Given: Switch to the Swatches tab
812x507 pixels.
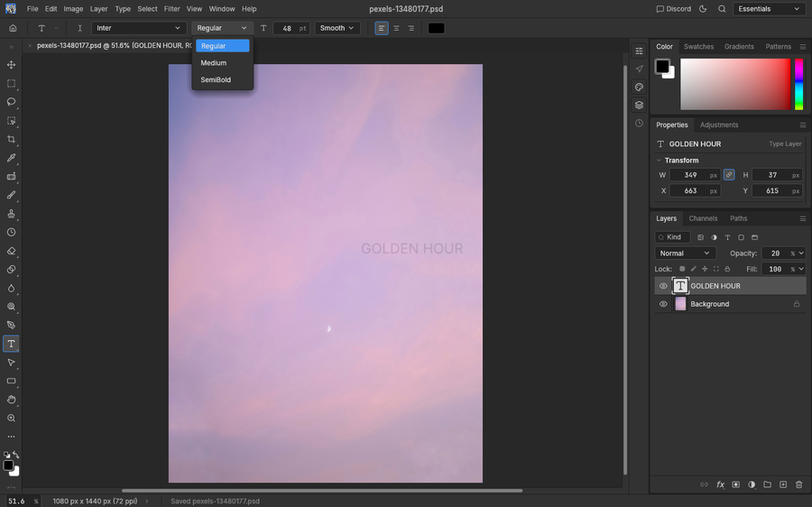Looking at the screenshot, I should tap(698, 47).
